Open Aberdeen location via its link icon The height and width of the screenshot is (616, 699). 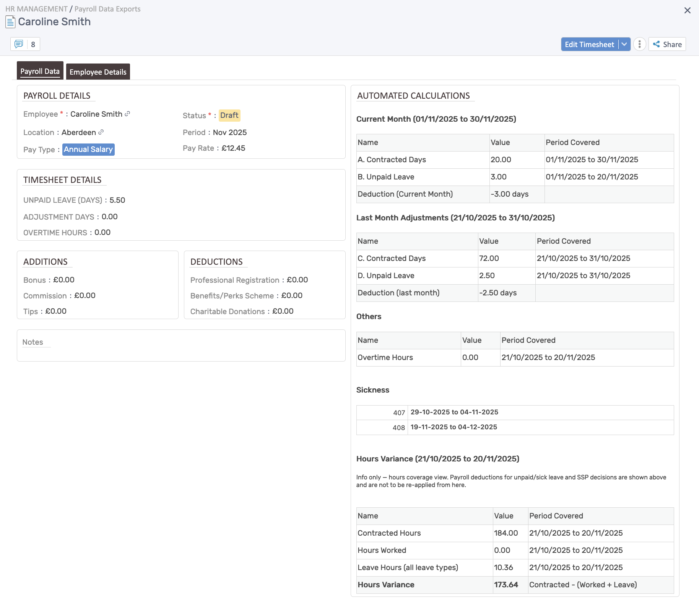[100, 132]
